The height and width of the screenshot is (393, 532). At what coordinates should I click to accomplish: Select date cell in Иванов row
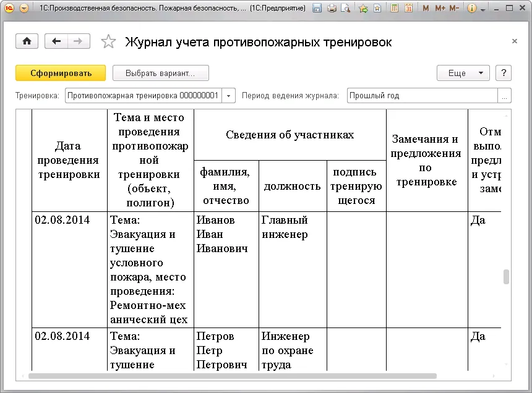tap(69, 269)
